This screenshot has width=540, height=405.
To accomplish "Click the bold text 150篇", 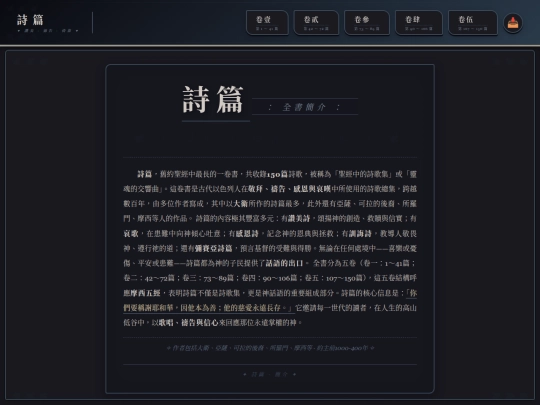I will point(277,174).
